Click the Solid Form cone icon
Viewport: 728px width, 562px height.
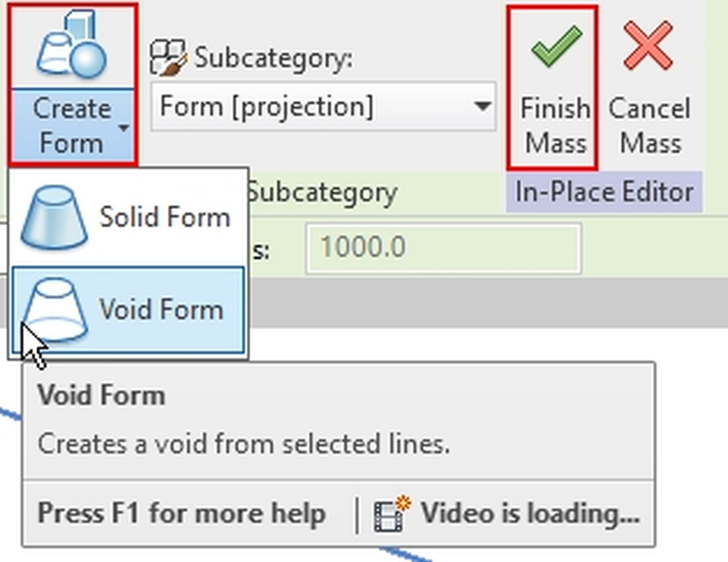(55, 216)
